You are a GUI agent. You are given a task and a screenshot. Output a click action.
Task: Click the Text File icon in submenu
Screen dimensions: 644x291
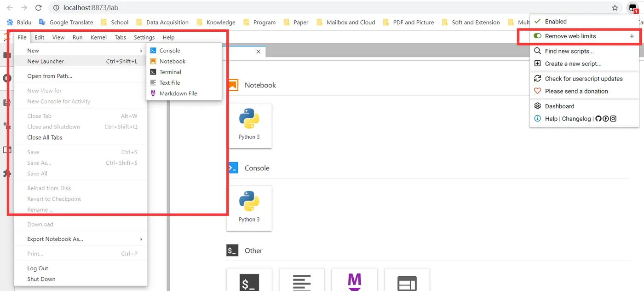pos(153,82)
